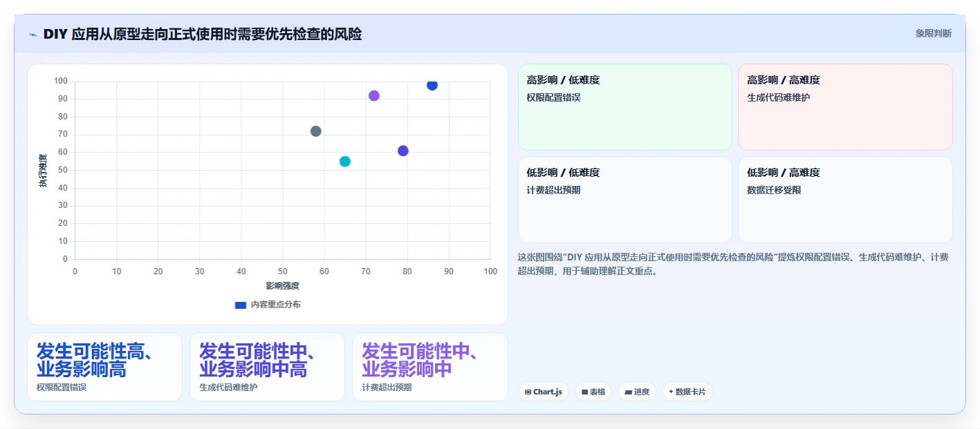The height and width of the screenshot is (429, 980).
Task: Click the lightning icon beside the title
Action: pyautogui.click(x=33, y=34)
